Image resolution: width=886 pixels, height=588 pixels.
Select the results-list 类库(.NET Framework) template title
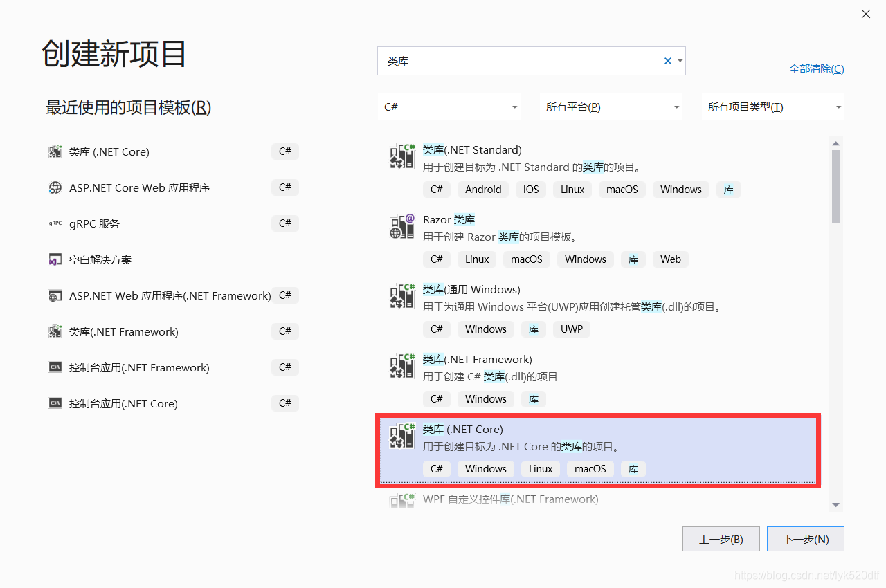point(477,360)
